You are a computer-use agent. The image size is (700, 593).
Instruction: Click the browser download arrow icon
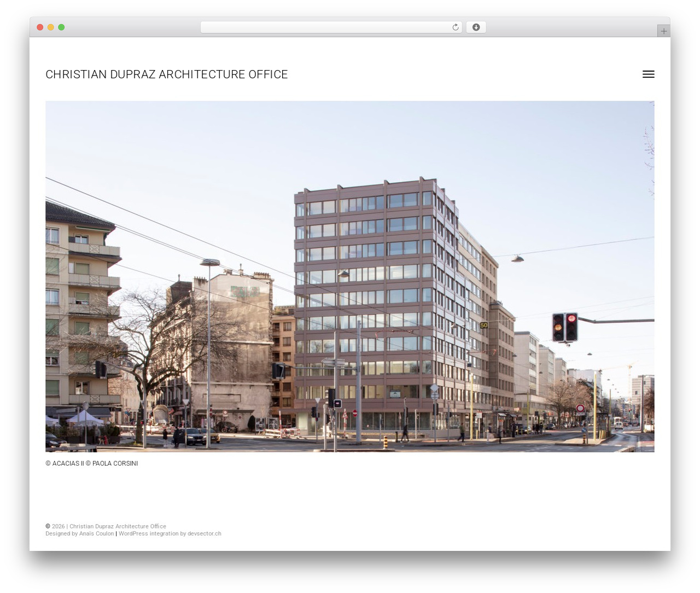tap(476, 27)
